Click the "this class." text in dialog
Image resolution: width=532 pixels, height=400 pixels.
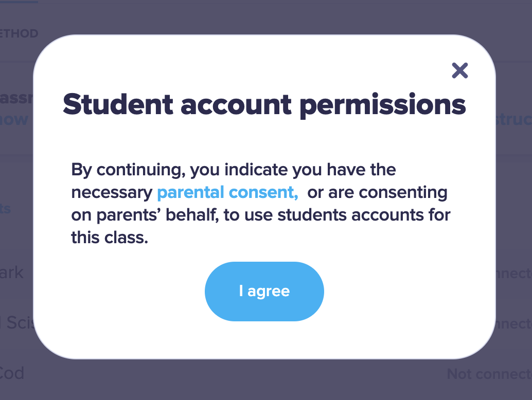click(x=110, y=238)
